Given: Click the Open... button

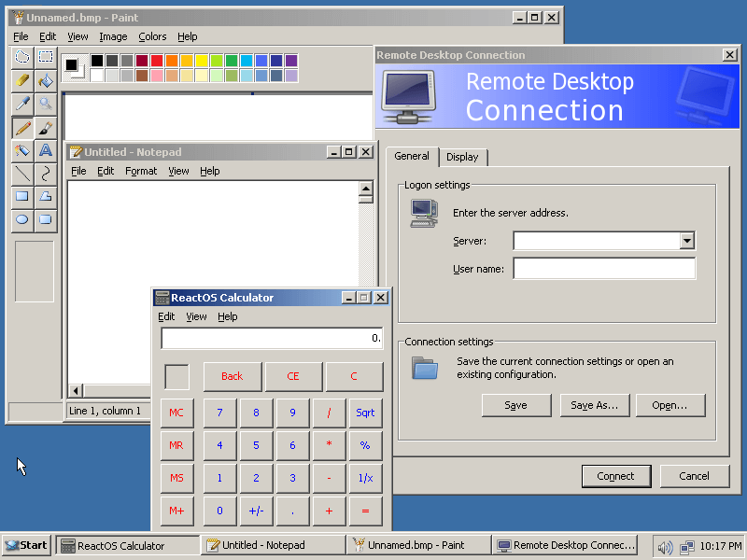Looking at the screenshot, I should coord(669,405).
